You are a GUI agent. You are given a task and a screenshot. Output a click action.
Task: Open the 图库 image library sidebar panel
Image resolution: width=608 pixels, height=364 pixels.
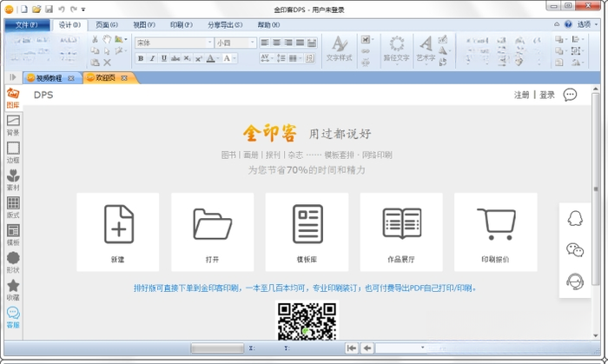coord(13,98)
